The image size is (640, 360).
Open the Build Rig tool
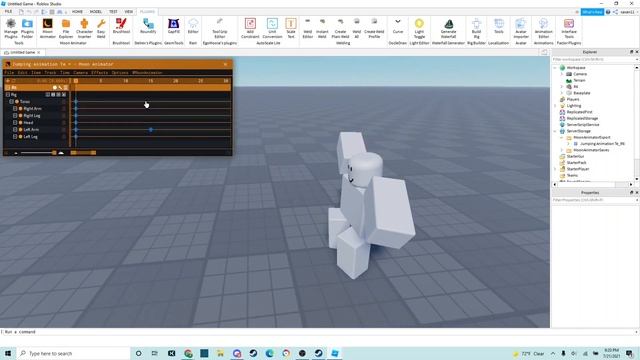coord(476,29)
